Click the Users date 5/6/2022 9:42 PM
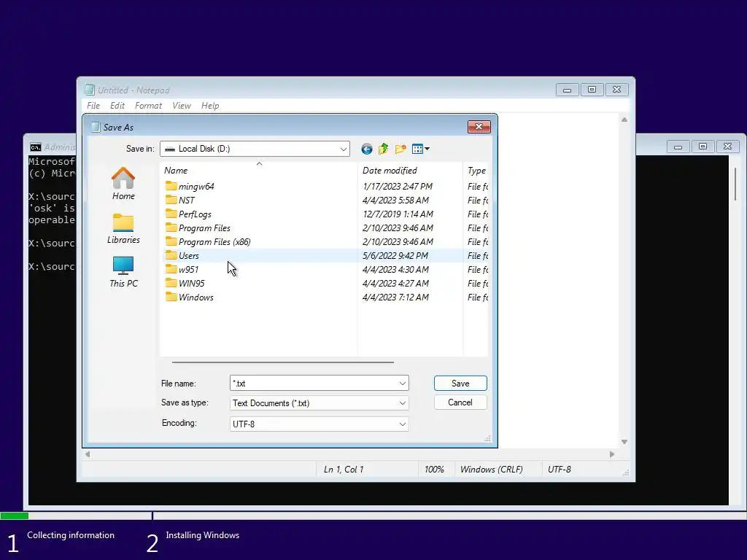 (x=395, y=255)
